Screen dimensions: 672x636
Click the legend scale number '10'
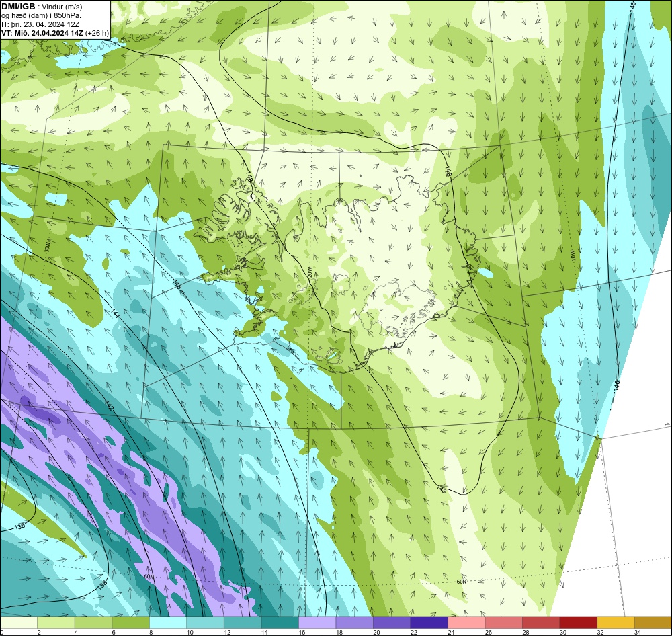click(190, 632)
